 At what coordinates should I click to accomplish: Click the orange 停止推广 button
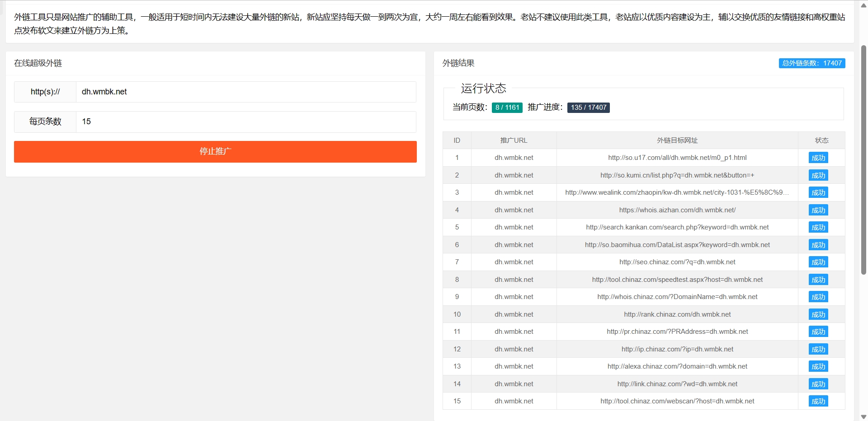tap(215, 152)
